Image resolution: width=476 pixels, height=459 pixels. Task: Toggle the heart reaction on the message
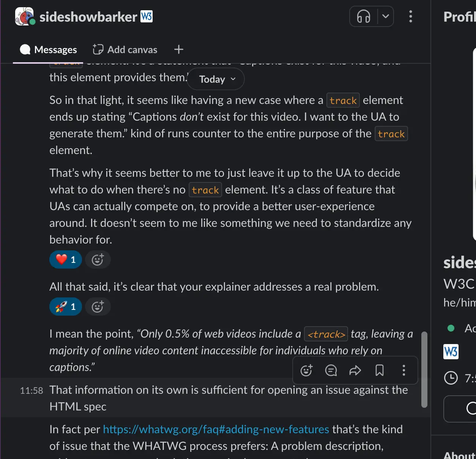click(x=66, y=259)
